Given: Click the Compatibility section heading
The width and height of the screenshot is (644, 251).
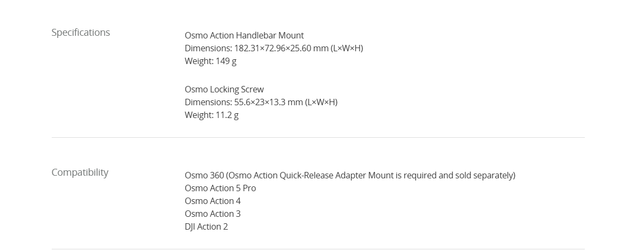Looking at the screenshot, I should point(80,172).
